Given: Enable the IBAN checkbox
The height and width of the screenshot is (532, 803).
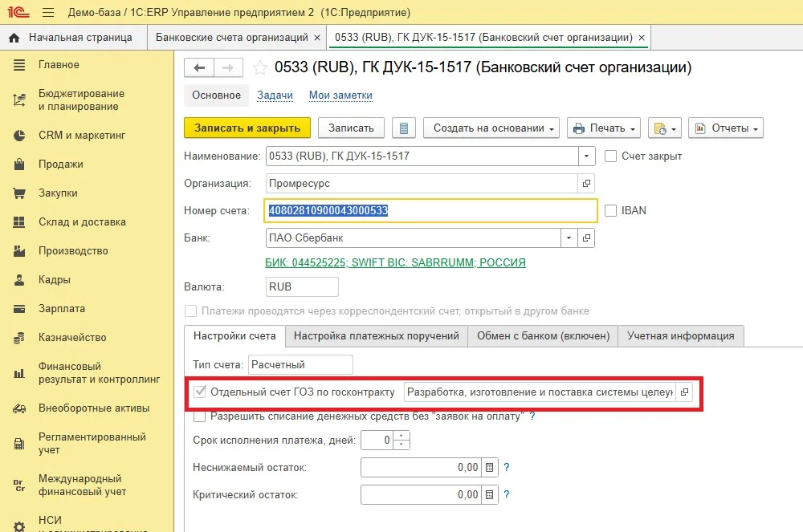Looking at the screenshot, I should pyautogui.click(x=610, y=211).
